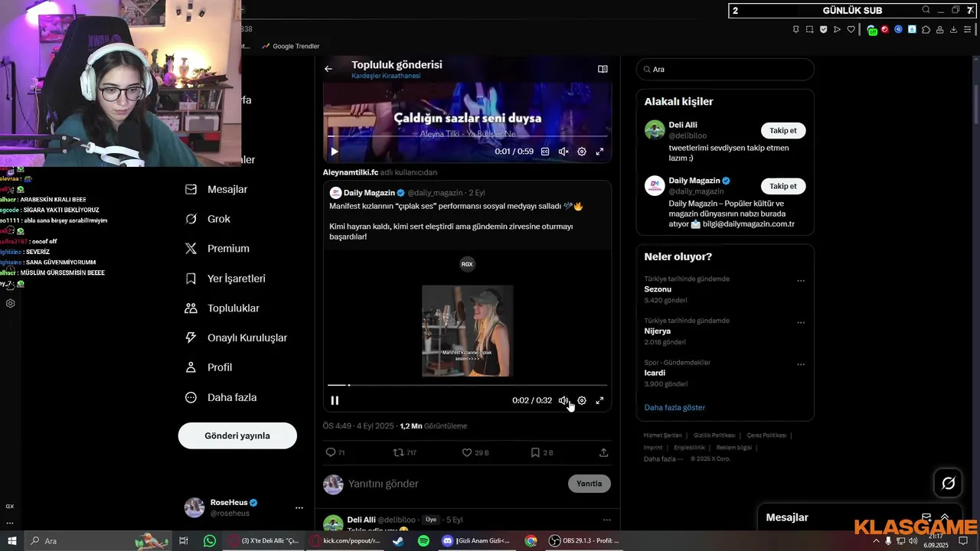Image resolution: width=980 pixels, height=551 pixels.
Task: Open the RoseHeus account menu dots
Action: pyautogui.click(x=299, y=507)
